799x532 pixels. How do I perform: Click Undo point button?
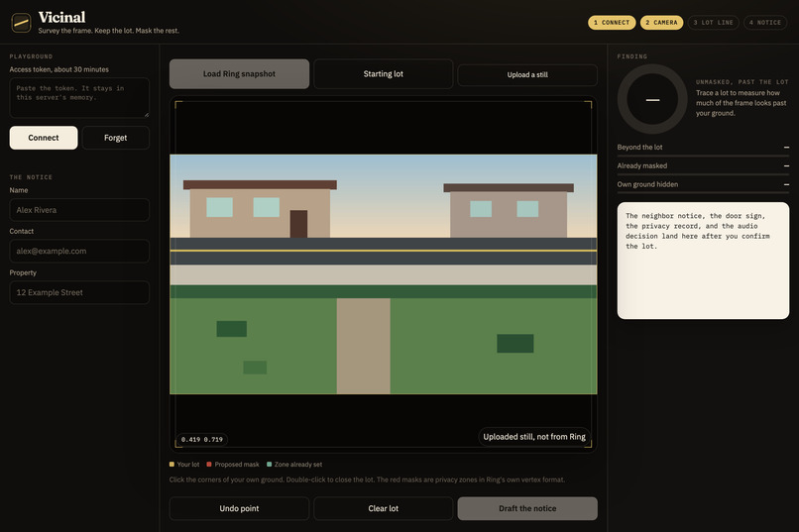pyautogui.click(x=239, y=508)
